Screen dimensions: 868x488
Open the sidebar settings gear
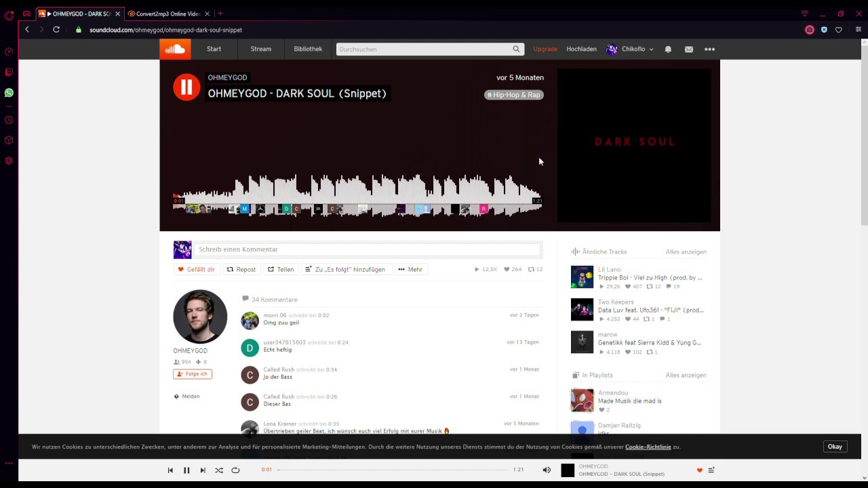pos(9,161)
